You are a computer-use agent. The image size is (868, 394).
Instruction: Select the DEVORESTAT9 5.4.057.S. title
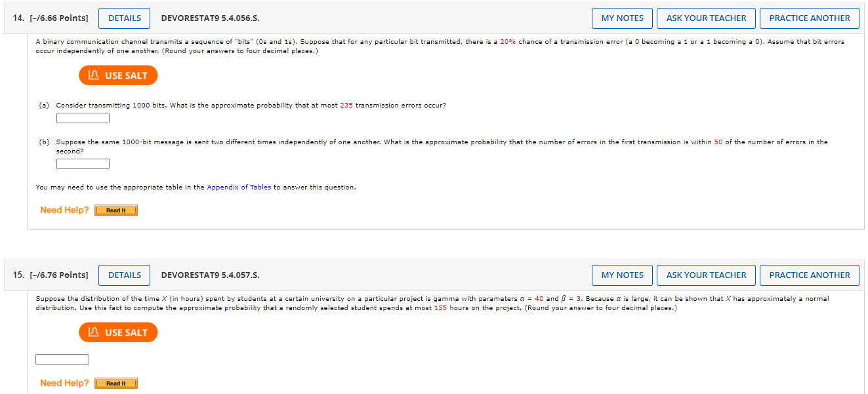211,275
